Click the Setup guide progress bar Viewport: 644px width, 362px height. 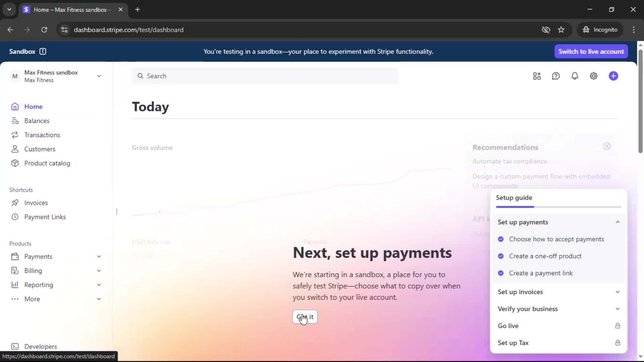pos(558,207)
